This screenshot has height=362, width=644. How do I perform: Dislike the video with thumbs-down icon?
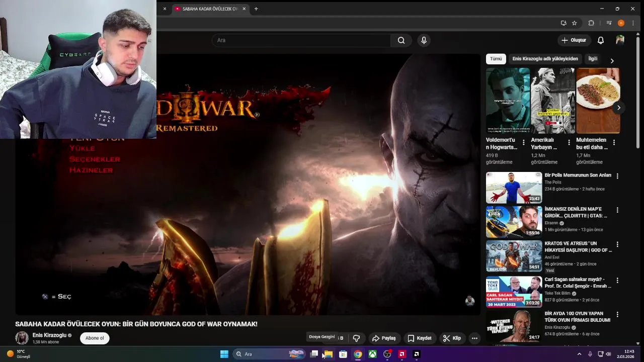tap(356, 338)
